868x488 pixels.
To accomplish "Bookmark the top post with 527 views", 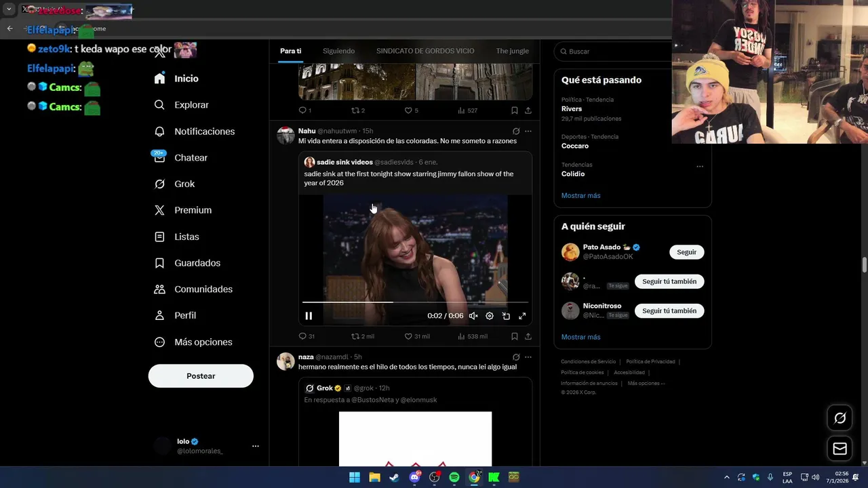I will point(515,110).
